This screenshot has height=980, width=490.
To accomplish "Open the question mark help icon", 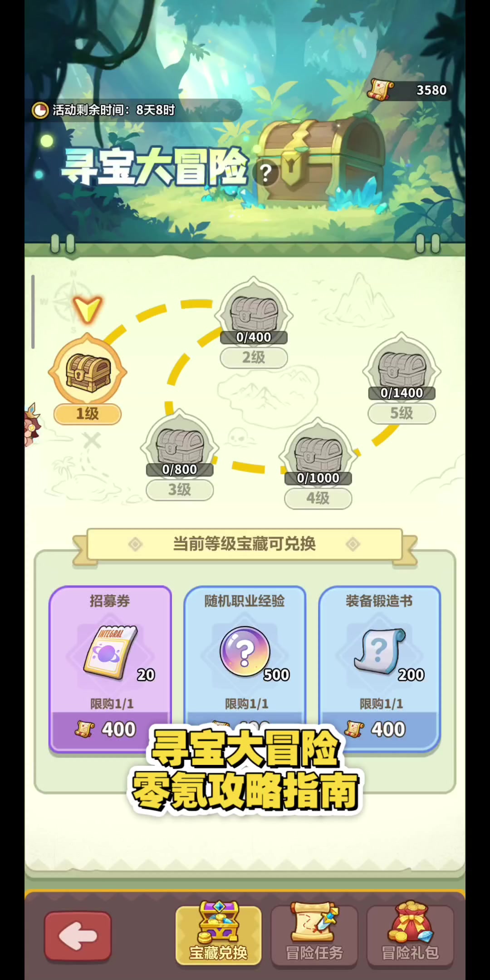I will coord(266,173).
